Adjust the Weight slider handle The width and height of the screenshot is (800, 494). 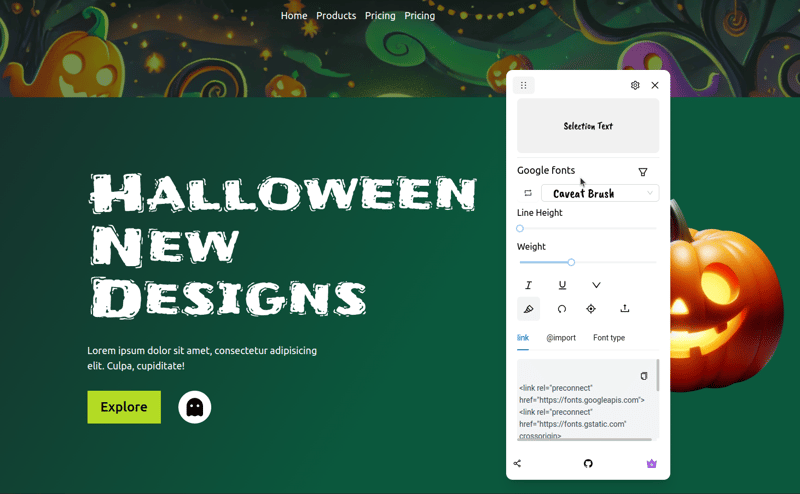click(x=571, y=262)
